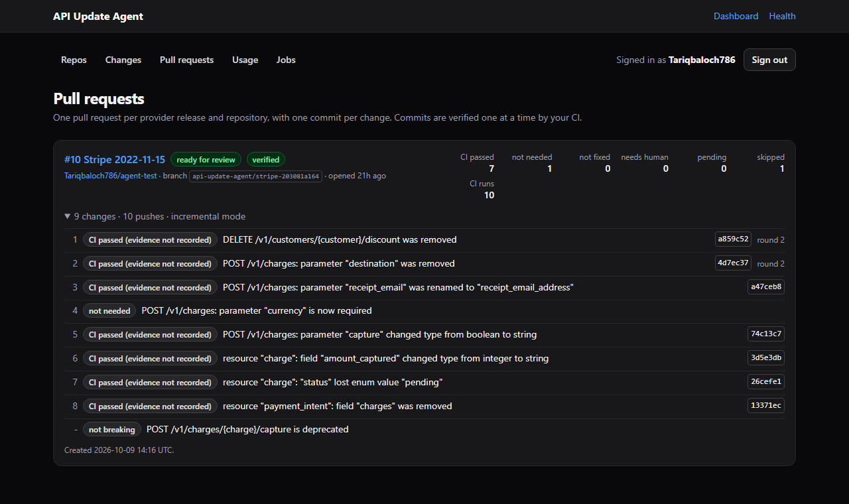Go to the Usage tab
849x504 pixels.
[245, 60]
